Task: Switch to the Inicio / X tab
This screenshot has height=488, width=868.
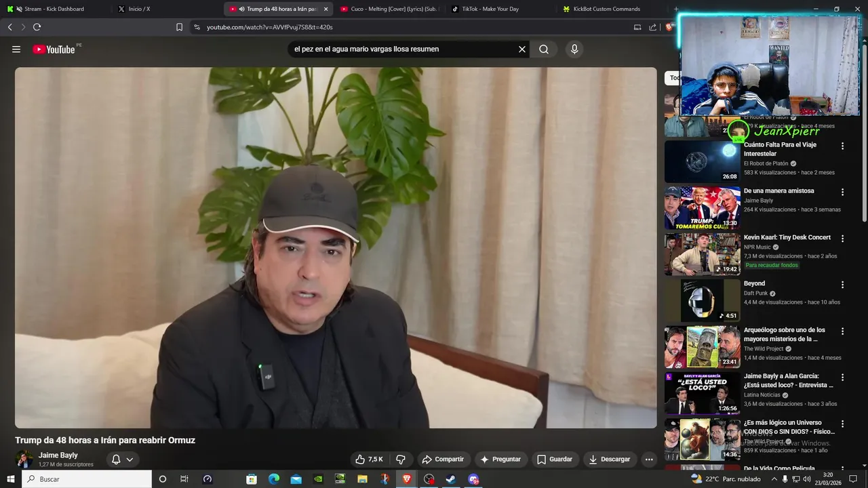Action: point(167,9)
